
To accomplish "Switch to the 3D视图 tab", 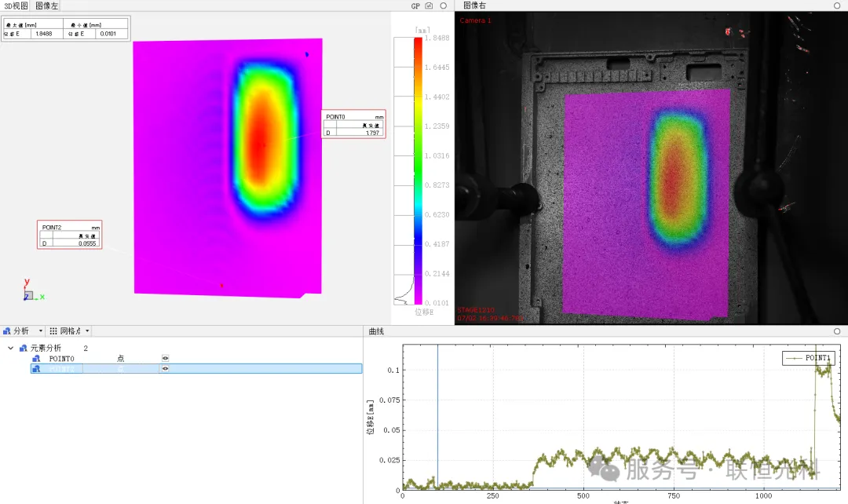I will tap(15, 5).
